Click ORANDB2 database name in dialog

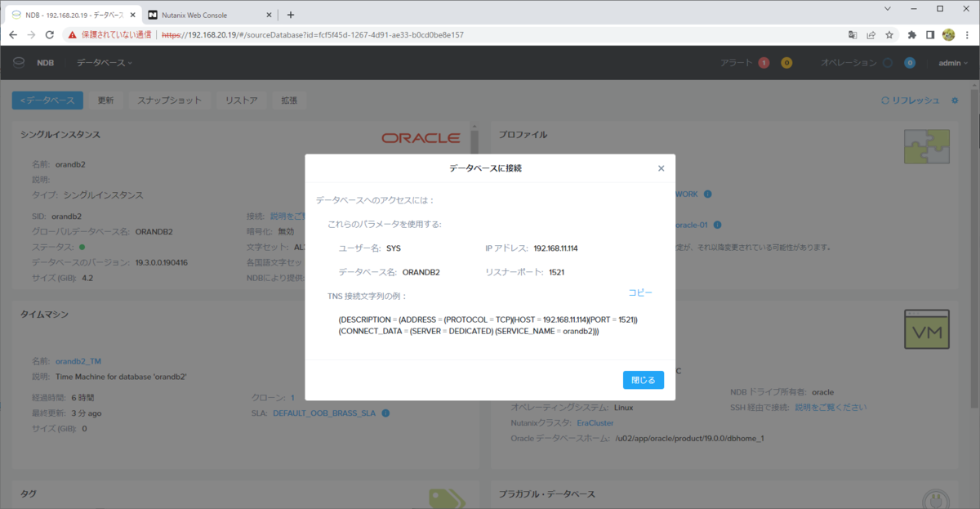click(421, 272)
